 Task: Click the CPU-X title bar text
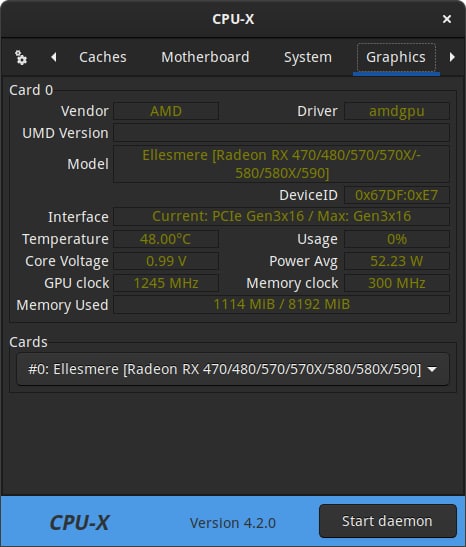pyautogui.click(x=233, y=19)
